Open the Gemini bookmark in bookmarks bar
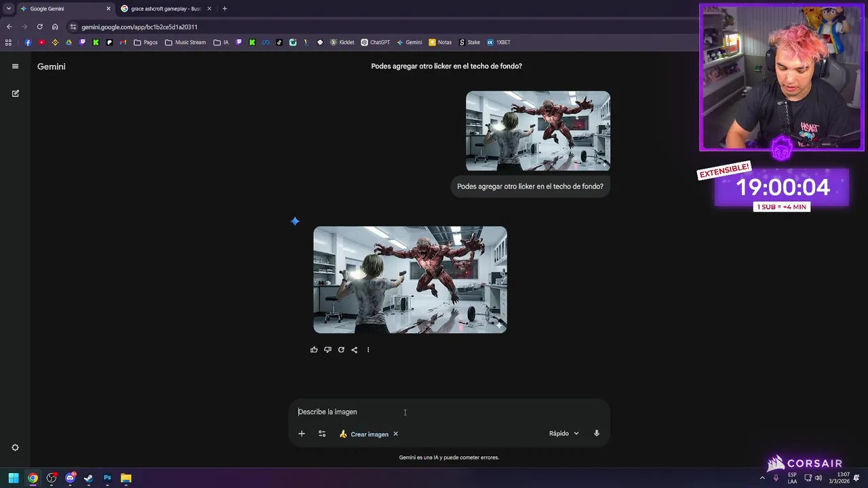 pos(410,42)
